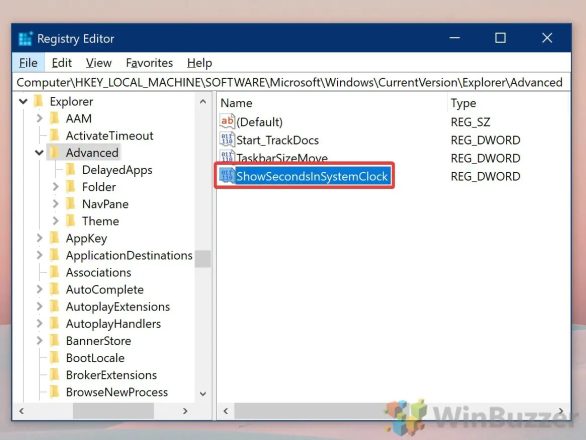Image resolution: width=586 pixels, height=440 pixels.
Task: Select the BootLocale tree key label
Action: click(95, 358)
